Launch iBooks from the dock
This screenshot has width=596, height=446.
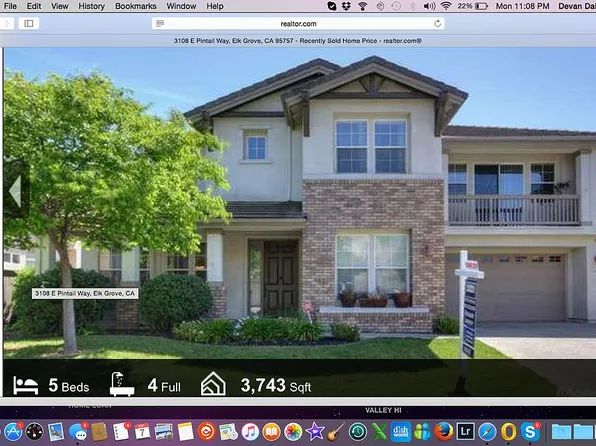(x=271, y=432)
